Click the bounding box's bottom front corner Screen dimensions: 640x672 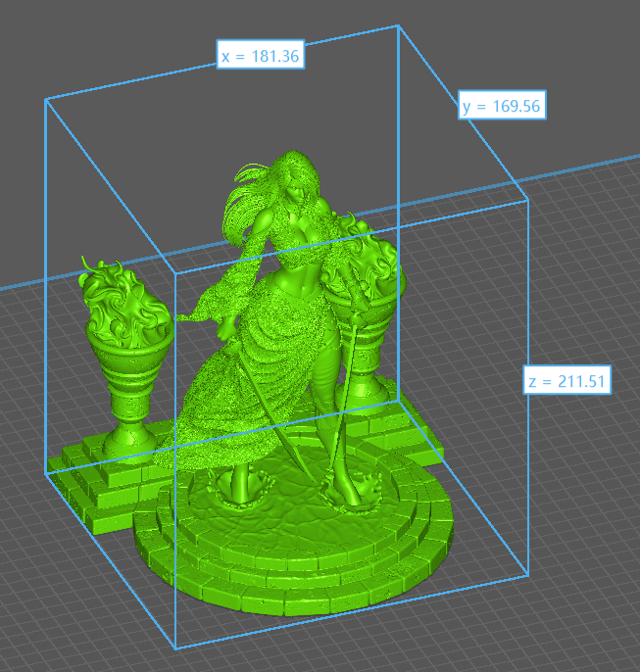coord(176,648)
